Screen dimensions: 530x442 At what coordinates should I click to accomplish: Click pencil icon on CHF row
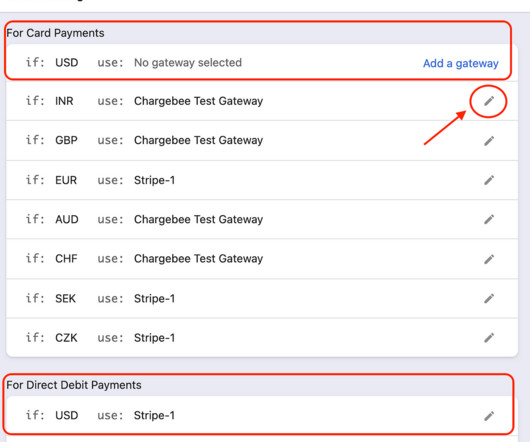[489, 259]
